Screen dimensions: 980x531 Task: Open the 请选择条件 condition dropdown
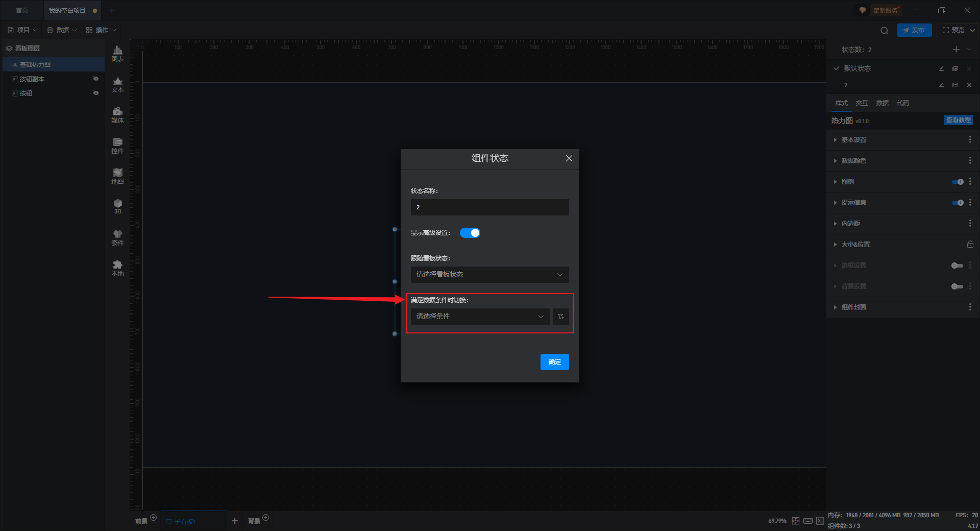(480, 317)
